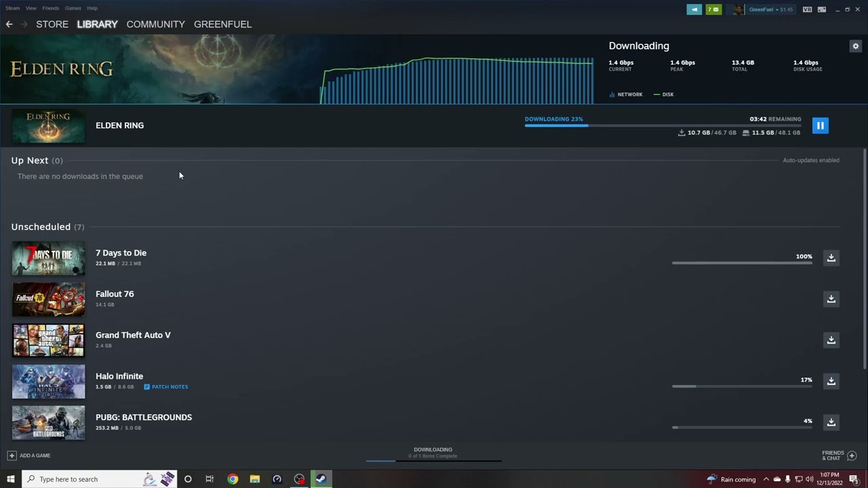Open the Help menu
This screenshot has height=488, width=868.
(x=92, y=8)
